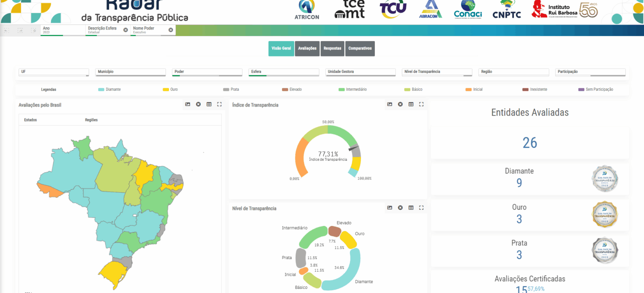
Task: Open the Nível de Transparência filter
Action: (x=436, y=72)
